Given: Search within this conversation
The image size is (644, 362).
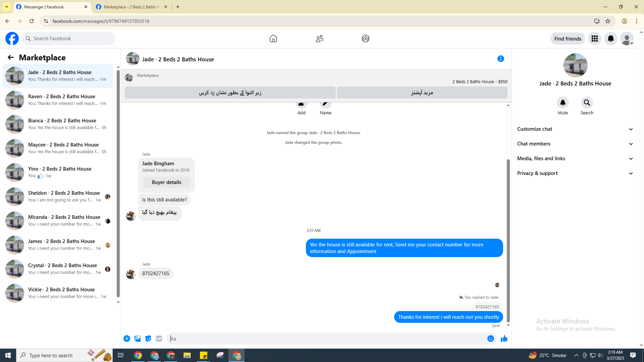Looking at the screenshot, I should pyautogui.click(x=587, y=103).
